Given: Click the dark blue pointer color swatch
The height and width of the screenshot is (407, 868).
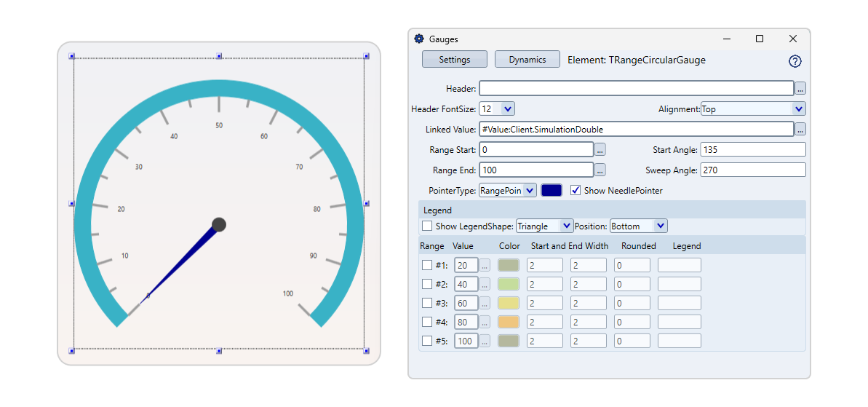Looking at the screenshot, I should point(552,190).
